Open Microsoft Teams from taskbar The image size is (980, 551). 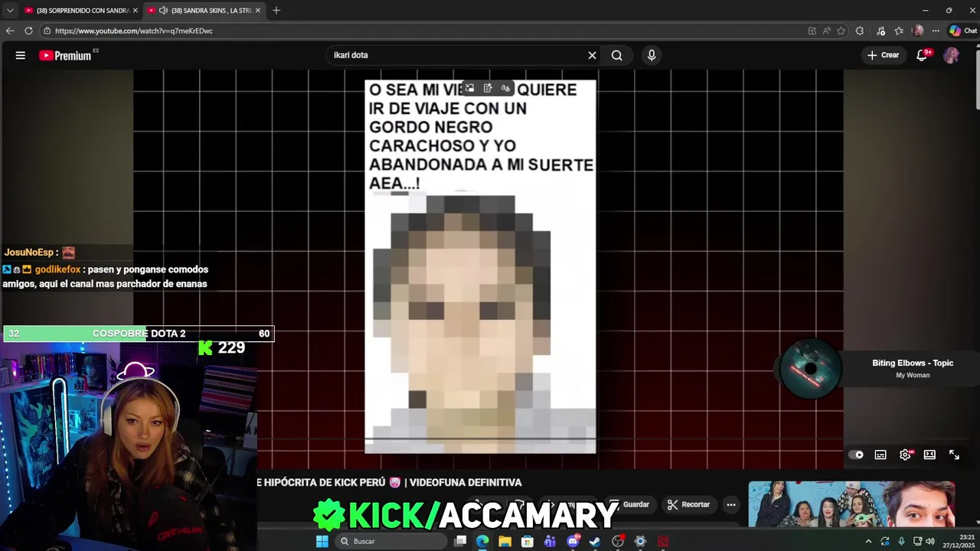(x=550, y=541)
